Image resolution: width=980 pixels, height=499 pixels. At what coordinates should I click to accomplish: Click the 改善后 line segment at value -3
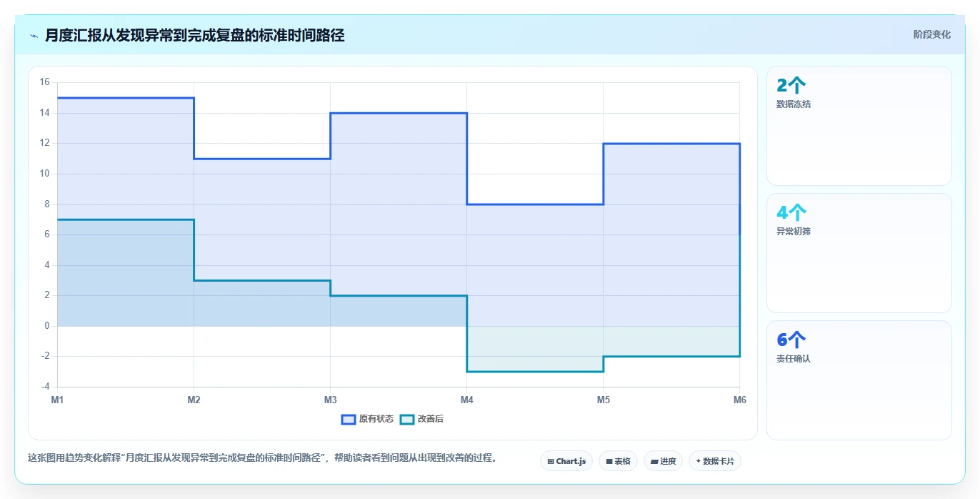click(x=535, y=372)
